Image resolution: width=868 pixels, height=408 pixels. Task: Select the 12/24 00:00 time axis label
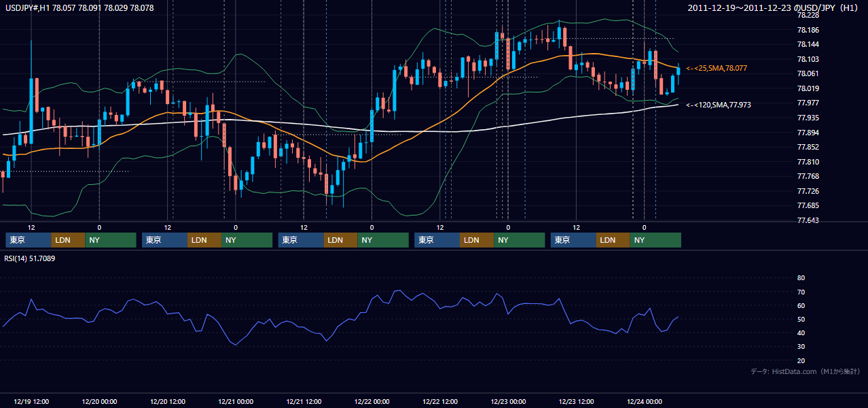(x=645, y=401)
